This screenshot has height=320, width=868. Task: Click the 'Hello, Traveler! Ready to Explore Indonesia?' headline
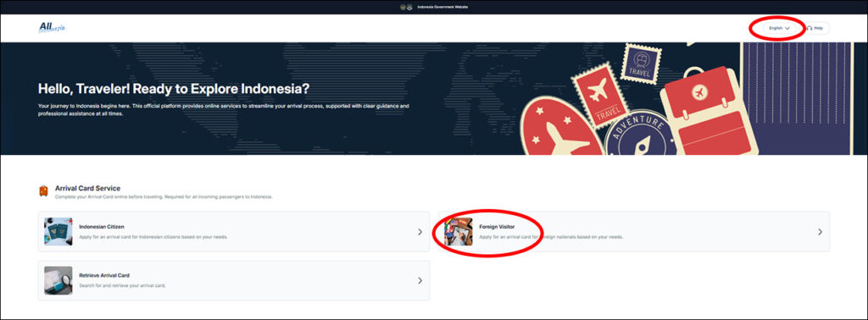174,89
